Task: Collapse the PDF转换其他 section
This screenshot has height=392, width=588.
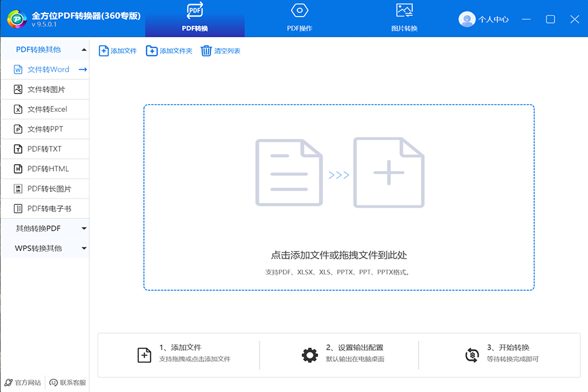Action: (x=84, y=49)
